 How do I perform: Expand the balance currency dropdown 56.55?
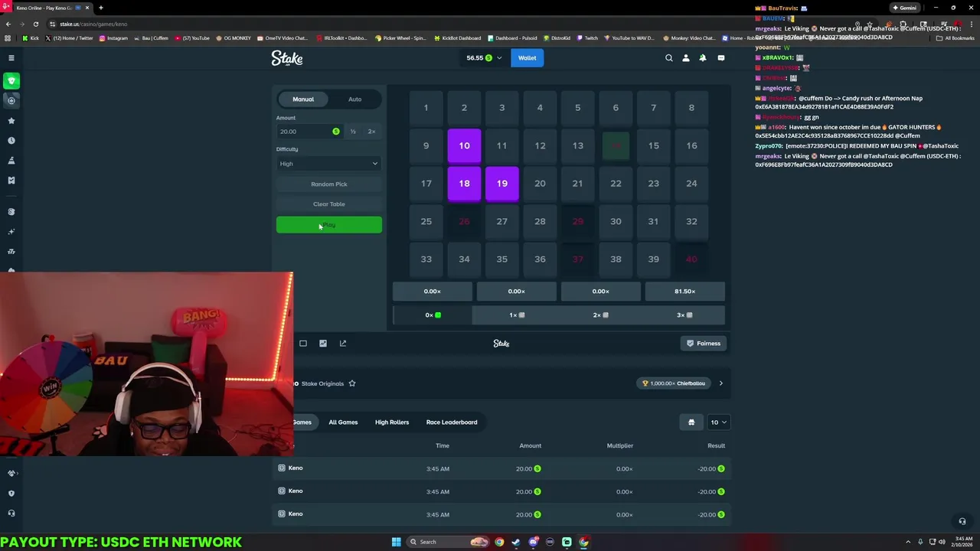484,58
